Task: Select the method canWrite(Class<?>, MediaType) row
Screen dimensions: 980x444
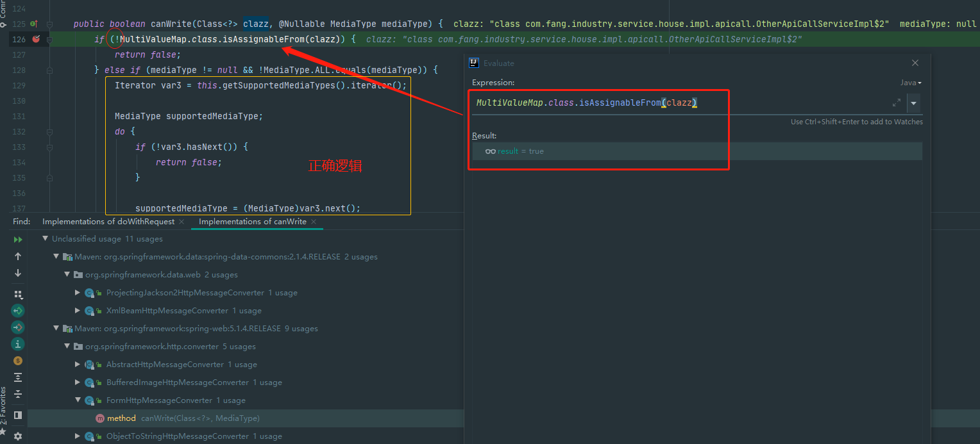Action: tap(246, 418)
